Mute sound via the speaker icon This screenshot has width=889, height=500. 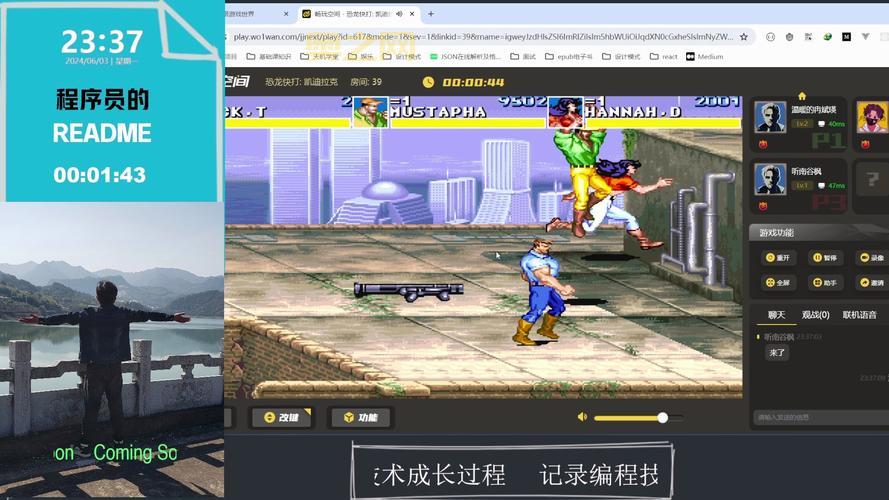tap(582, 417)
